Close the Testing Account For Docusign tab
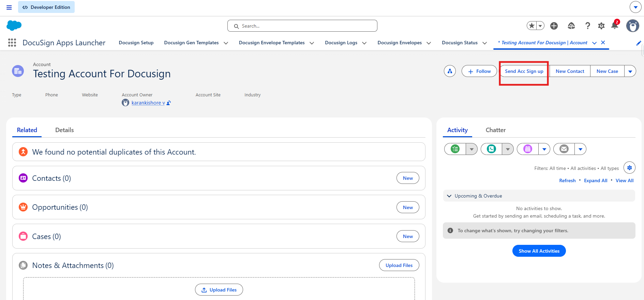The height and width of the screenshot is (300, 644). click(603, 43)
